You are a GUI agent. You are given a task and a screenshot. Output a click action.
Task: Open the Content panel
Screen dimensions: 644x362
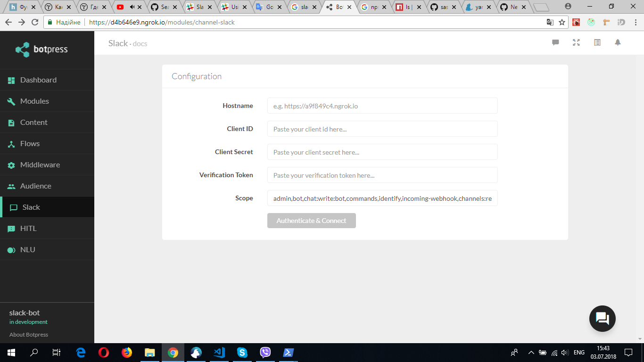click(x=33, y=122)
